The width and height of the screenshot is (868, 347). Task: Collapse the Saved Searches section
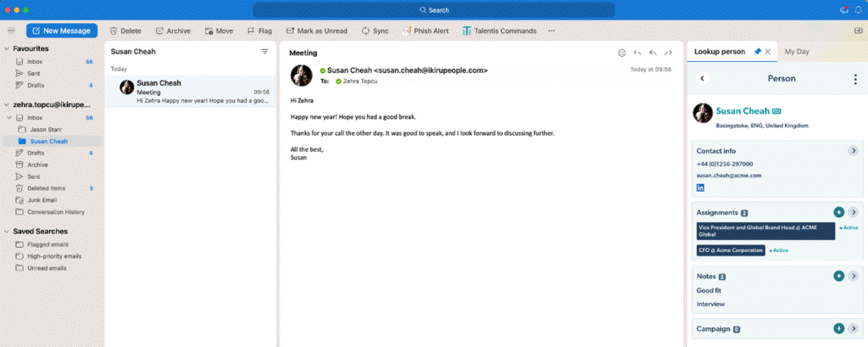coord(7,231)
